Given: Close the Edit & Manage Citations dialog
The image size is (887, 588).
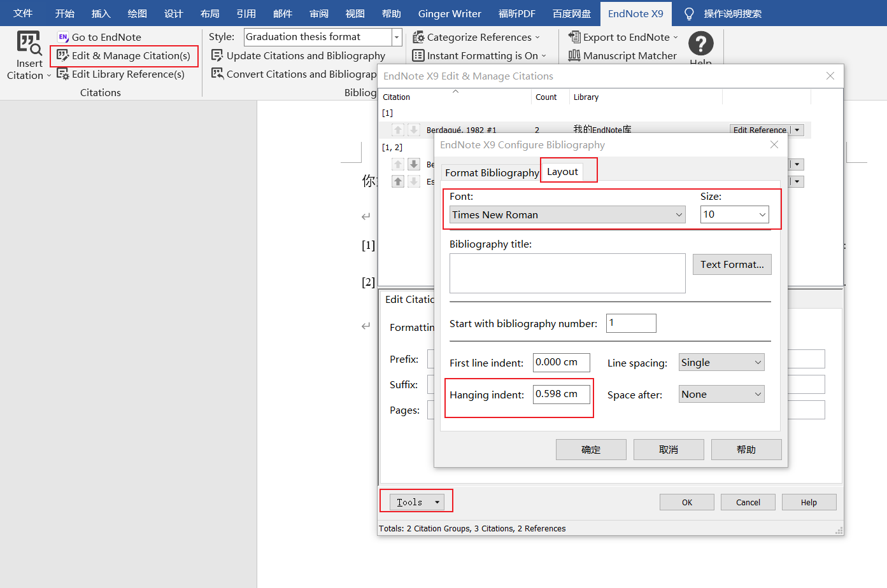Looking at the screenshot, I should coord(830,76).
